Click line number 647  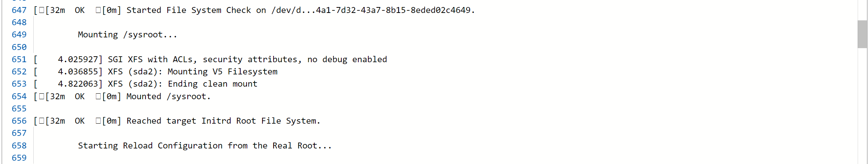19,10
